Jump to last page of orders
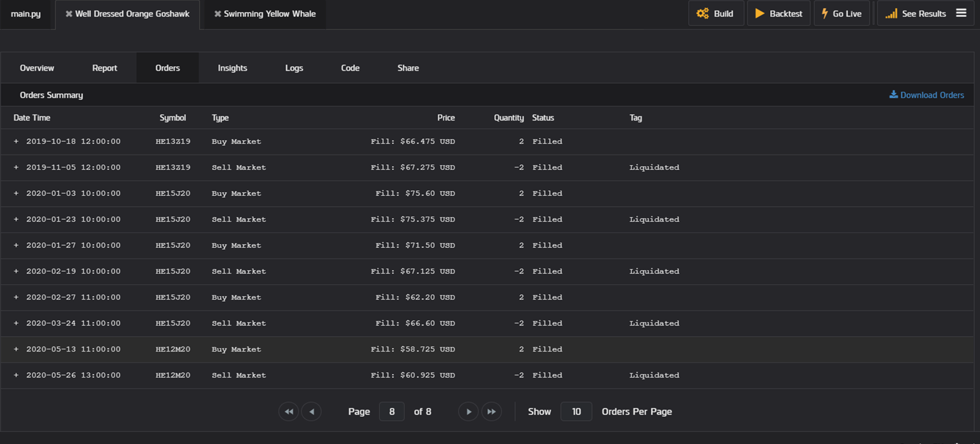Viewport: 980px width, 444px height. point(491,411)
